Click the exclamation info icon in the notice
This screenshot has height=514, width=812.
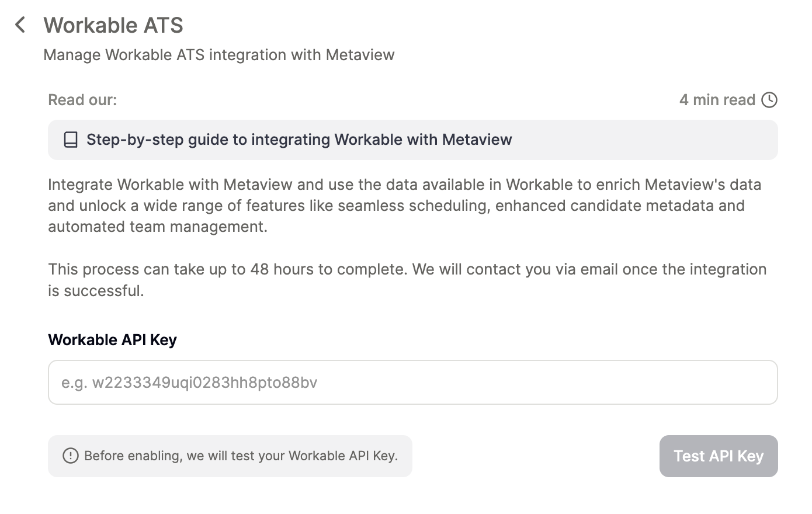71,456
